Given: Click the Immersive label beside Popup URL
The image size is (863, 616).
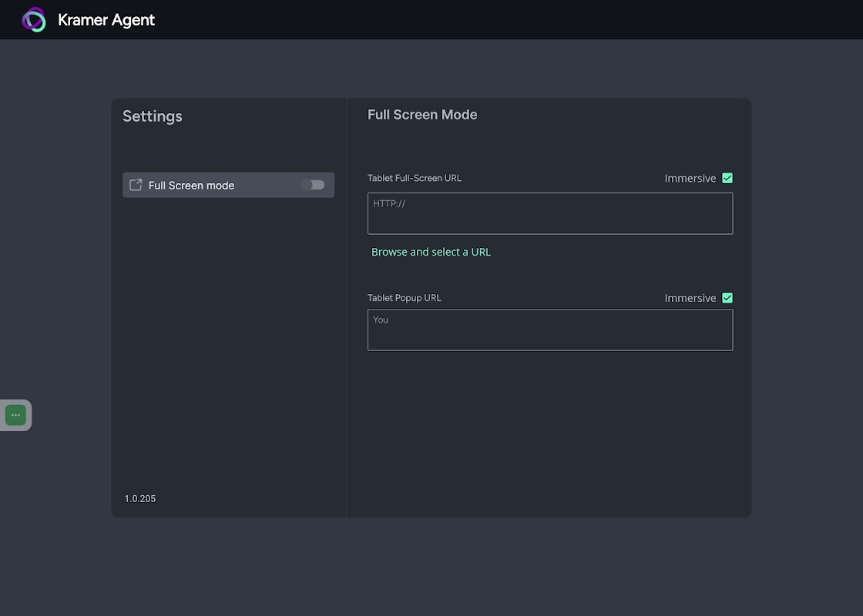Looking at the screenshot, I should pos(690,298).
